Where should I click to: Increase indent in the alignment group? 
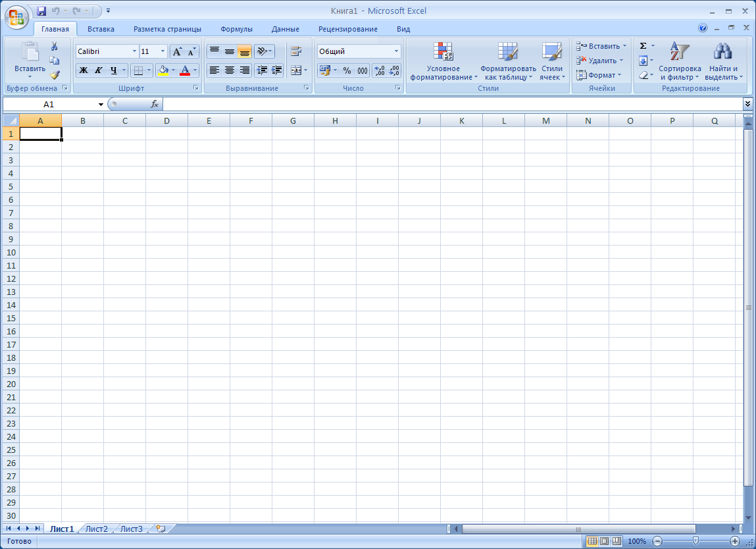click(277, 70)
